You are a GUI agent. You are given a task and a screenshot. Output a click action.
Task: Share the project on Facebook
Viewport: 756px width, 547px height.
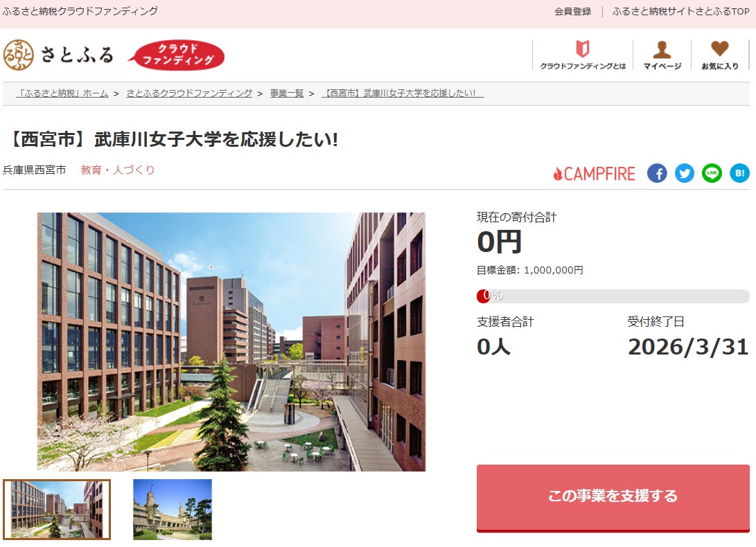657,173
